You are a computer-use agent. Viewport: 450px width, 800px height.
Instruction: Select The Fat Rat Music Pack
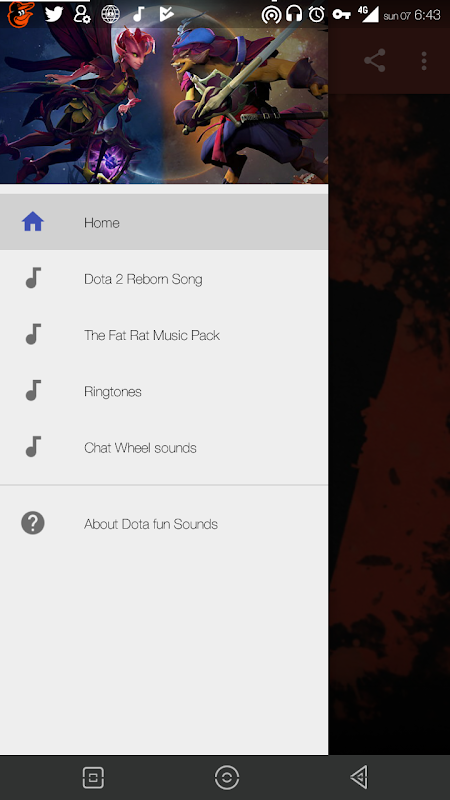pos(164,335)
